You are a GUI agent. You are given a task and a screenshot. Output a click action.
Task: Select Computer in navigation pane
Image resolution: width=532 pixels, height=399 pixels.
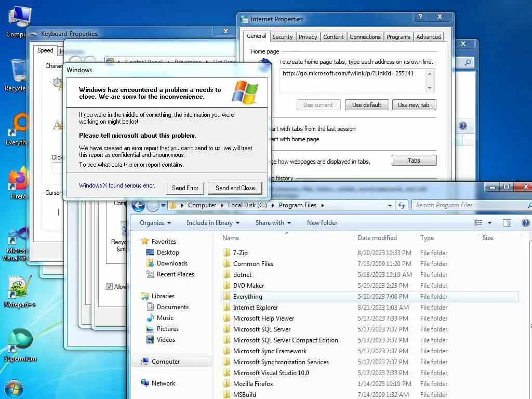pyautogui.click(x=166, y=362)
